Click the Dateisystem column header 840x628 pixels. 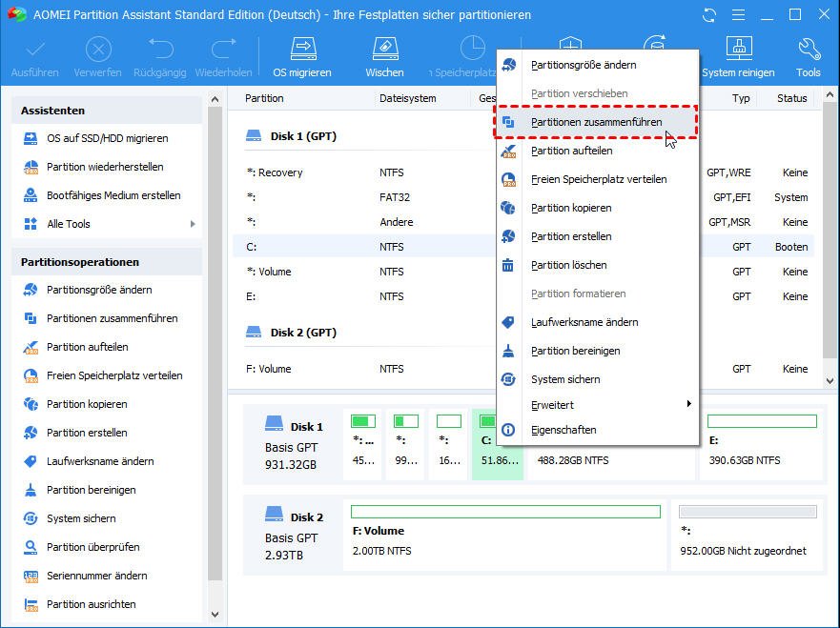(408, 98)
